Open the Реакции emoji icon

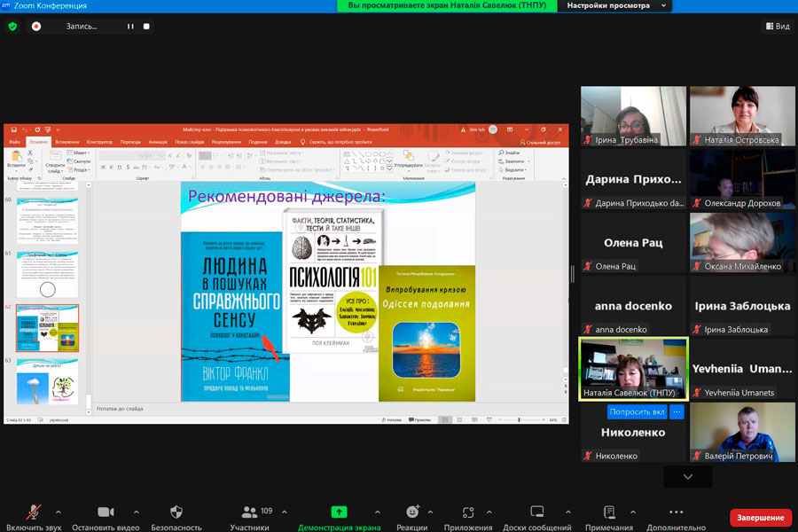pos(412,512)
